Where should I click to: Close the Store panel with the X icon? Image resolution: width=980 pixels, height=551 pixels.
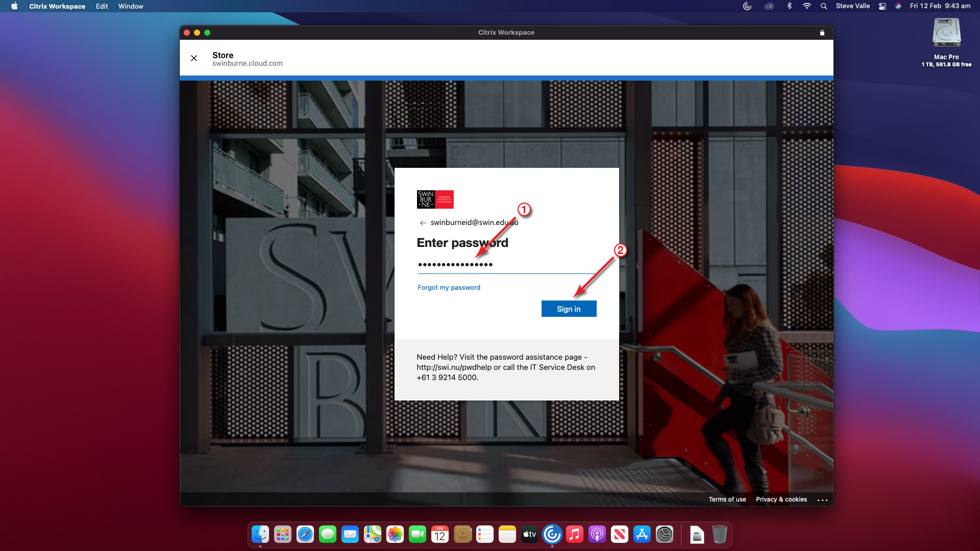click(194, 58)
